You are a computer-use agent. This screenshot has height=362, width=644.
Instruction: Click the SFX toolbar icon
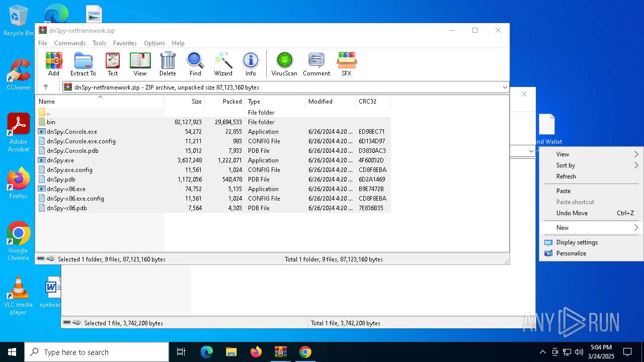coord(347,64)
